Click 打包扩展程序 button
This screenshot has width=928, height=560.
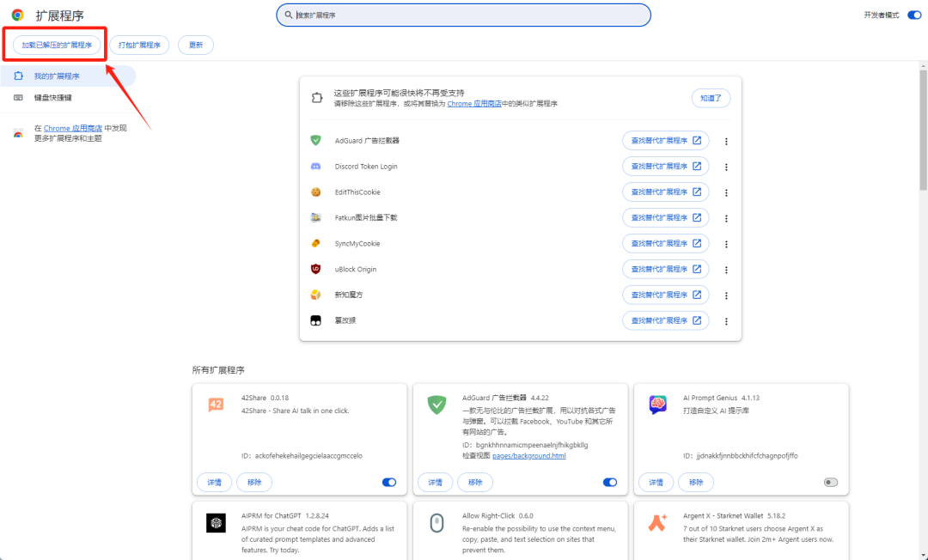click(x=139, y=45)
